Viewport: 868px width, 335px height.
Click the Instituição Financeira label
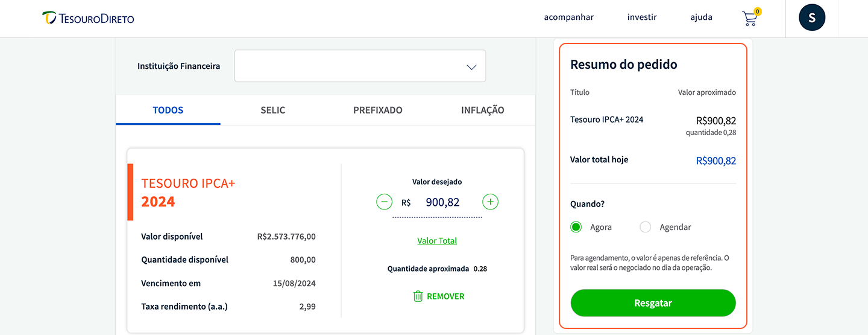pyautogui.click(x=178, y=66)
